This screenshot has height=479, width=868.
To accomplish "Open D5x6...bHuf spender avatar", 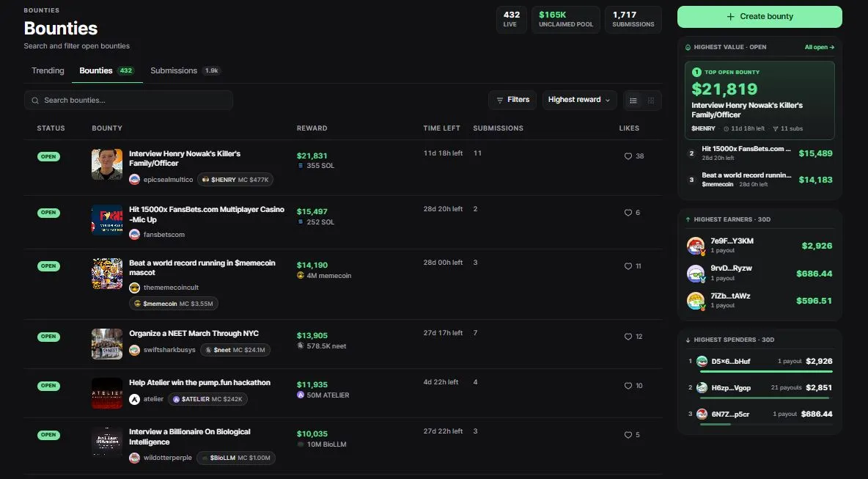I will click(702, 361).
